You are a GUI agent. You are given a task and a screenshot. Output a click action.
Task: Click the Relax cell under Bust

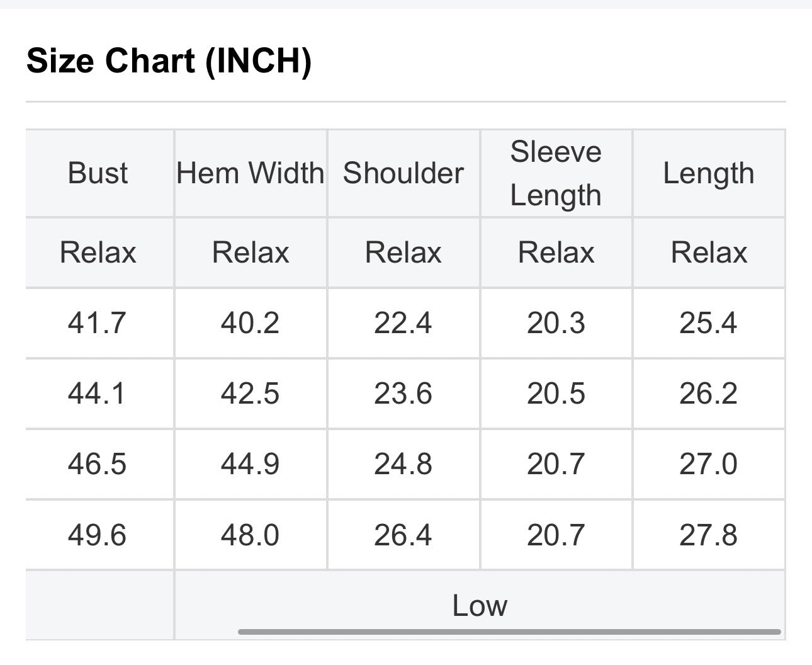pos(98,253)
